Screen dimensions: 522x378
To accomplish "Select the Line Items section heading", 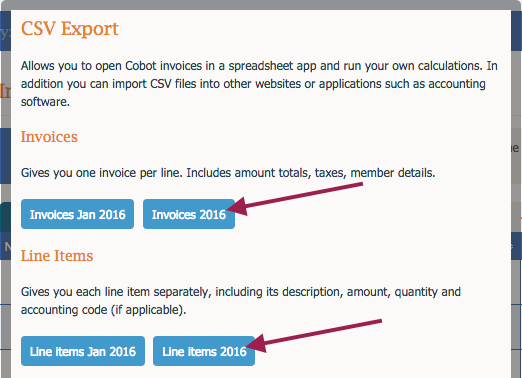I will (x=57, y=256).
